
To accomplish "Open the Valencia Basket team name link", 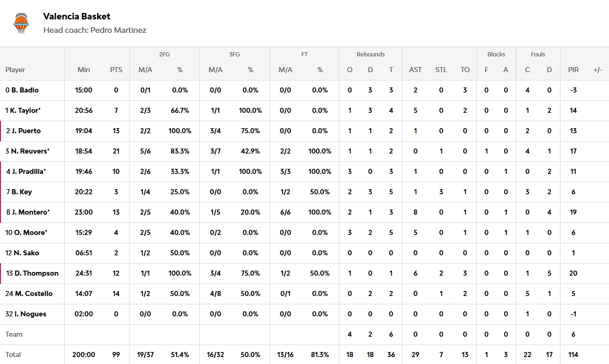I will [x=77, y=16].
